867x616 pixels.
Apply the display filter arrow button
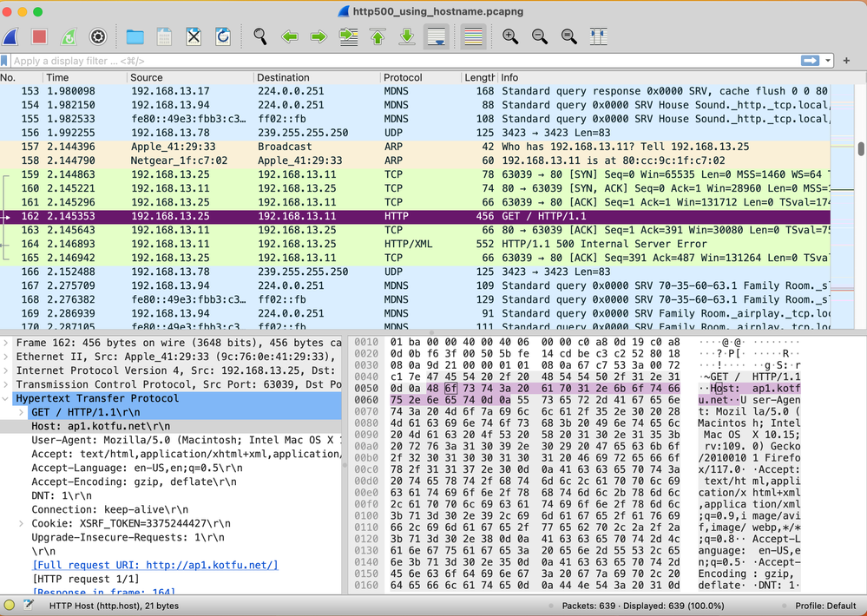click(810, 61)
